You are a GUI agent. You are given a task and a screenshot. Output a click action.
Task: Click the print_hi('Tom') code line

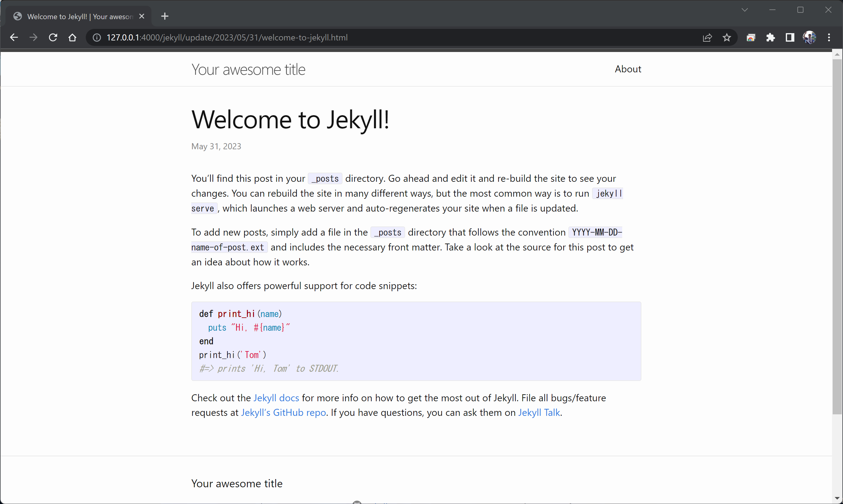coord(232,355)
